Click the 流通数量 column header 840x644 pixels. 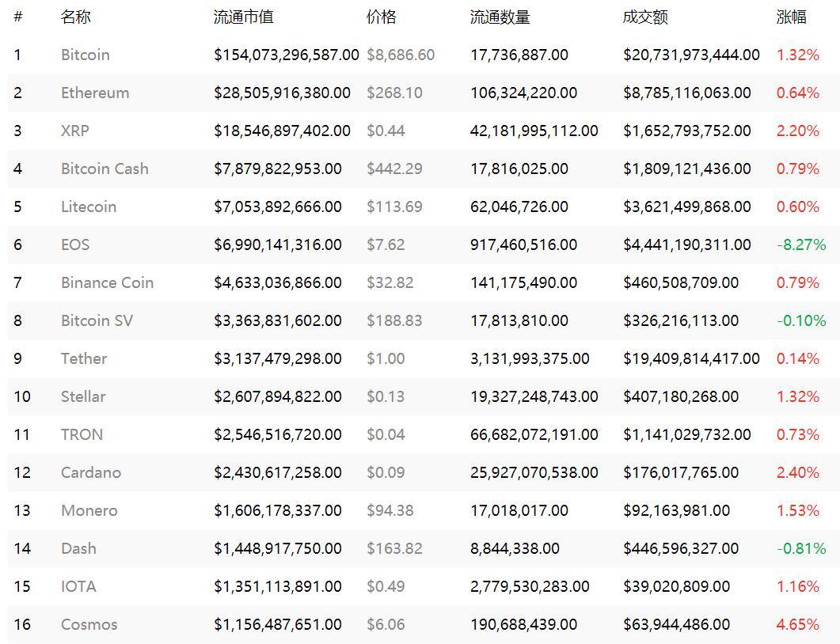pyautogui.click(x=500, y=17)
